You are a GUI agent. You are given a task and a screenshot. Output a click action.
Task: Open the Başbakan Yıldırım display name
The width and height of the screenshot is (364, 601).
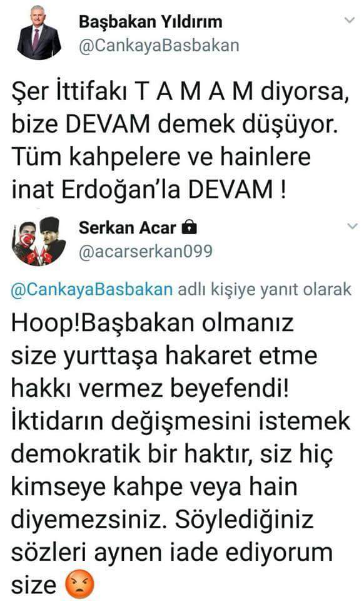(151, 23)
